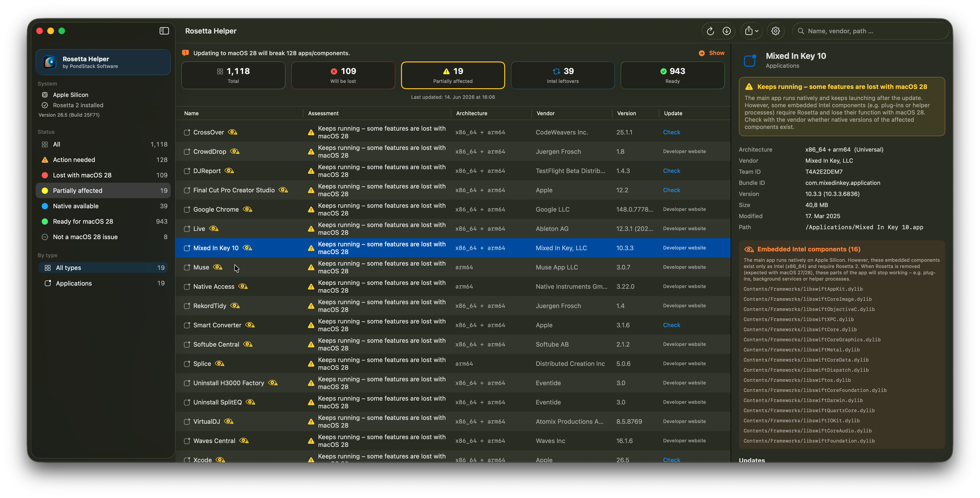The height and width of the screenshot is (498, 980).
Task: Open Developer website for Mixed In Key 10
Action: [684, 248]
